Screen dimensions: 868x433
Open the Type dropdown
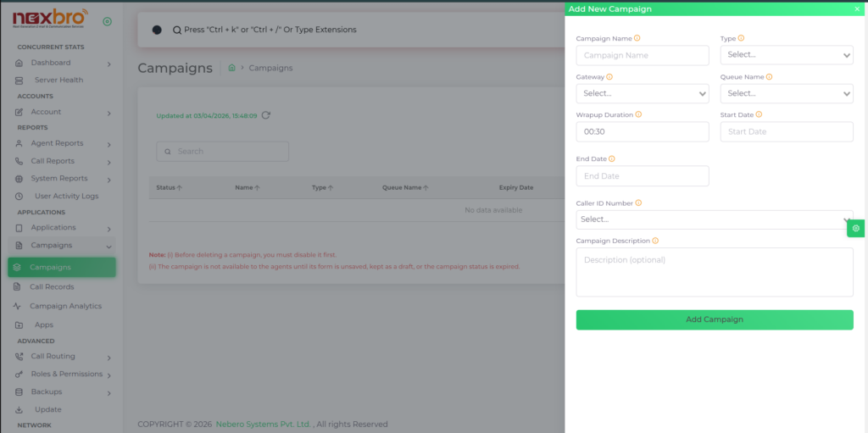click(x=786, y=55)
